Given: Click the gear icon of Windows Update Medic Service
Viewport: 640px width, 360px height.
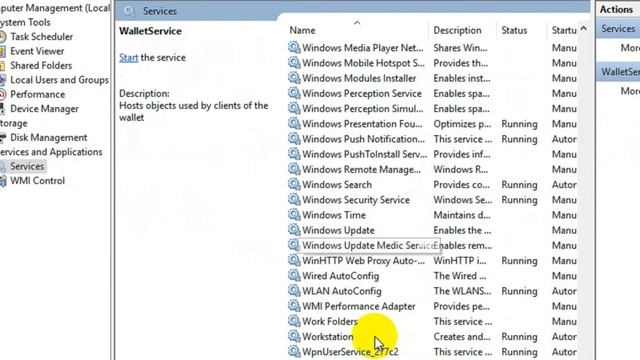Looking at the screenshot, I should [293, 245].
